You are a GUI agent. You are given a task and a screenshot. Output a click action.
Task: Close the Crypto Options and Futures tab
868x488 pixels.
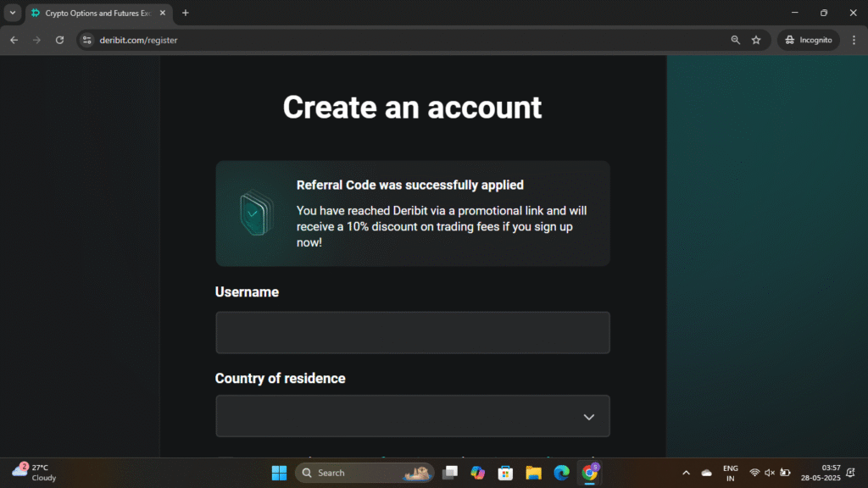[162, 13]
